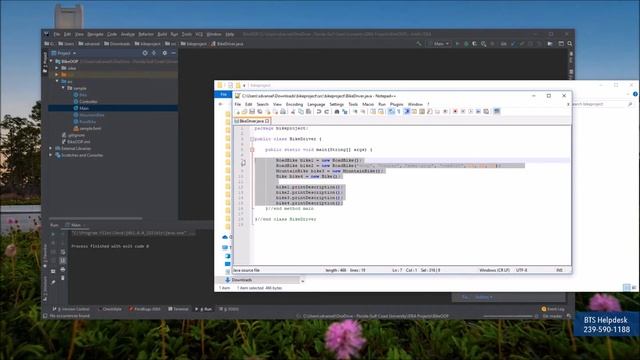
Task: Toggle show all characters icon in Notepad++
Action: 399,111
